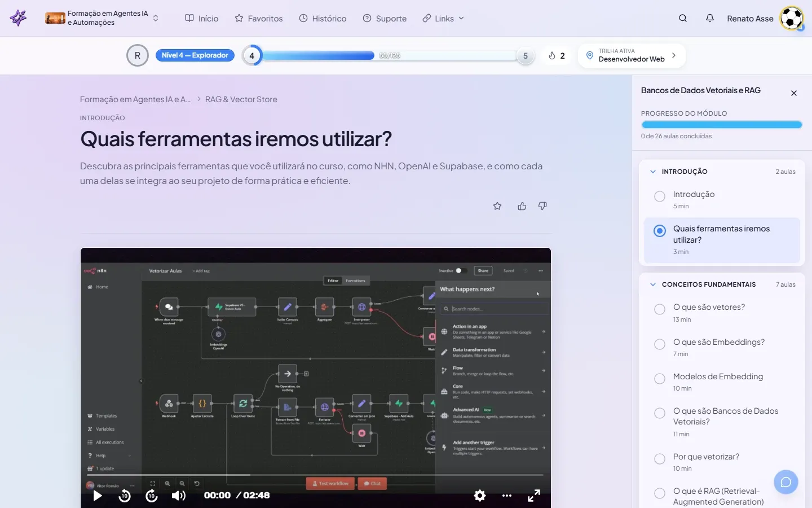This screenshot has width=812, height=508.
Task: Click the "2 aulas" count label
Action: click(x=785, y=172)
